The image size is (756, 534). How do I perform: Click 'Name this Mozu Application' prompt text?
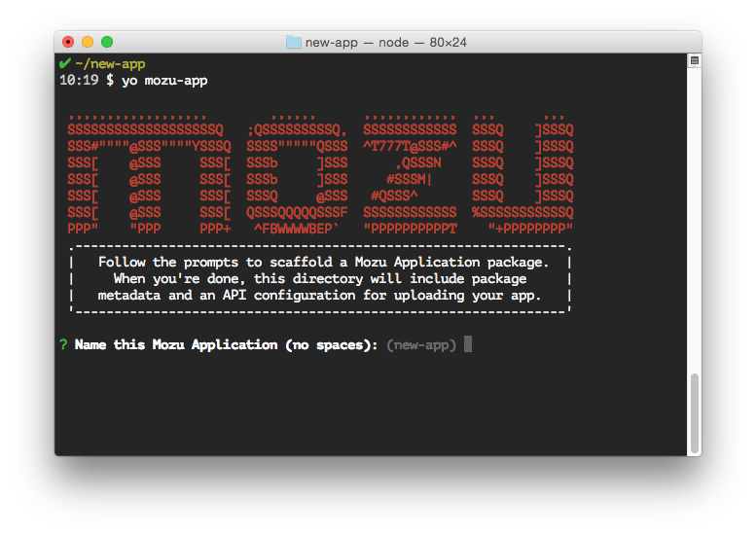tap(176, 345)
